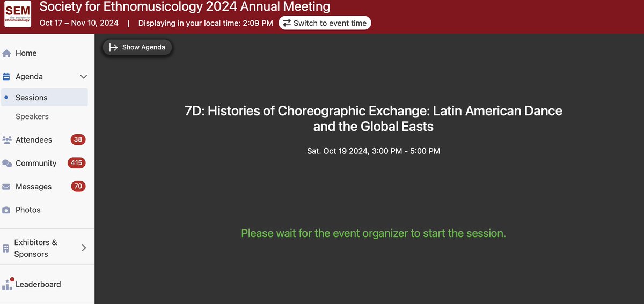Click the Exhibitors & Sponsors label
Viewport: 644px width, 304px height.
tap(35, 248)
